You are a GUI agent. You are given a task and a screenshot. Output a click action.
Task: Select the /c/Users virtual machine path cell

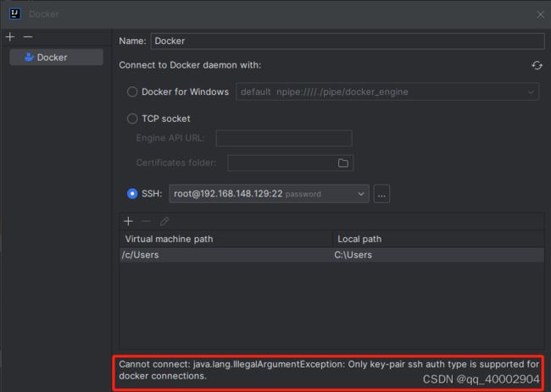(x=226, y=255)
